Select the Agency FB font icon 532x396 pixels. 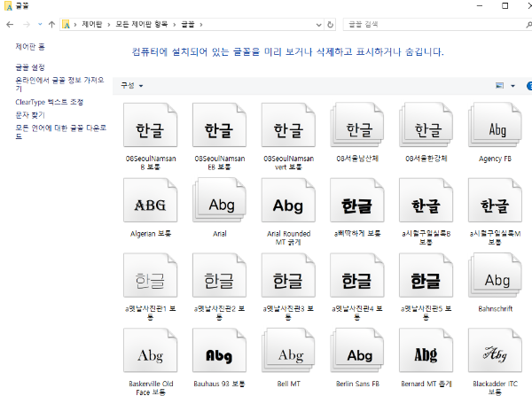click(495, 125)
